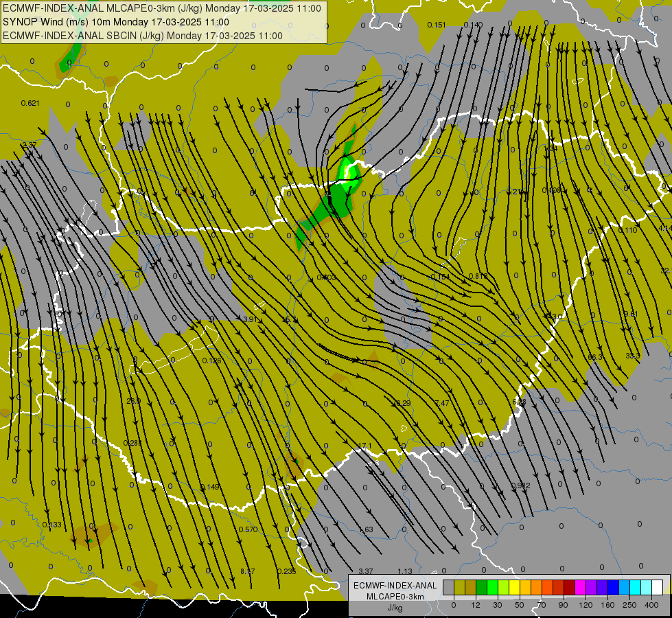This screenshot has height=618, width=672.
Task: Select the dark red legend swatch
Action: click(x=569, y=588)
